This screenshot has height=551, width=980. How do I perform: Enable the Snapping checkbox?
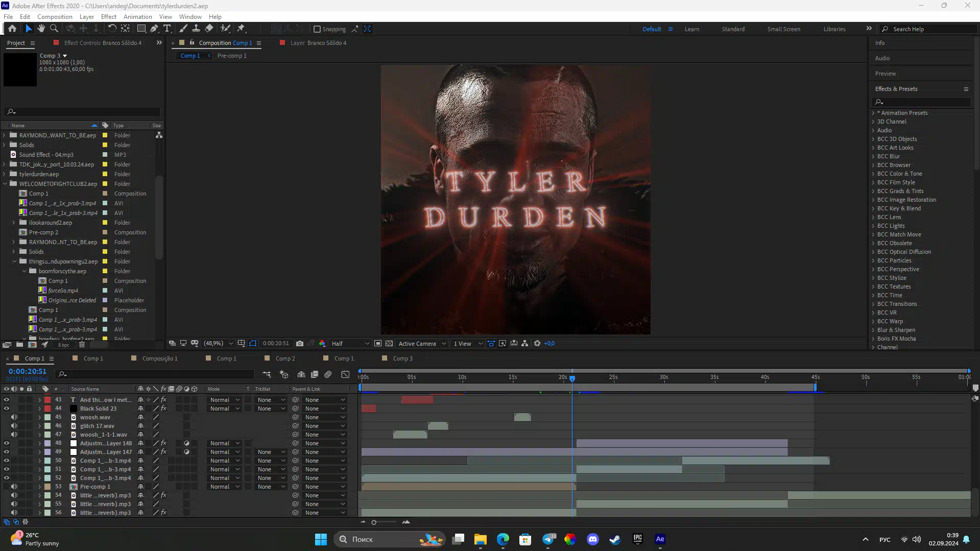(x=317, y=29)
